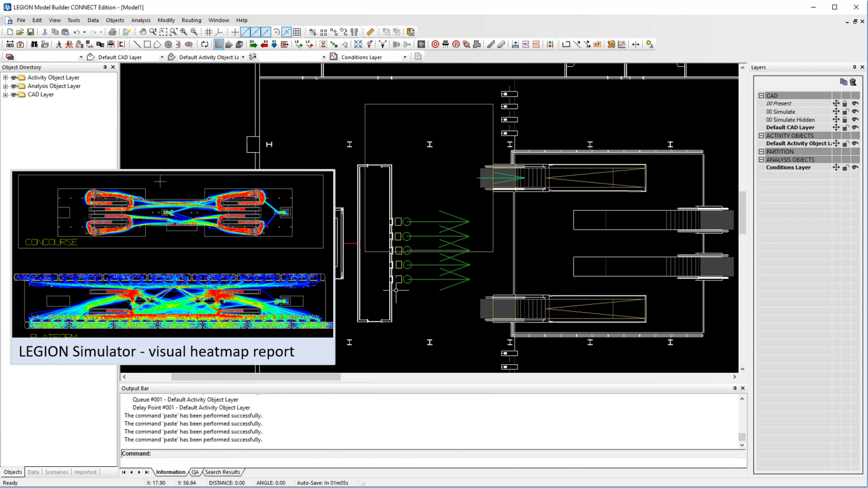
Task: Pin the Object Directory panel
Action: [x=105, y=67]
